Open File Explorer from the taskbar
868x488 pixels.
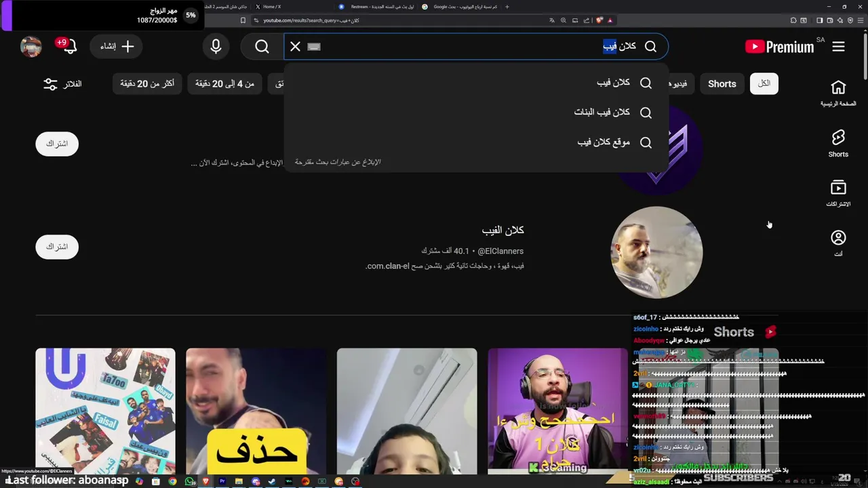239,481
